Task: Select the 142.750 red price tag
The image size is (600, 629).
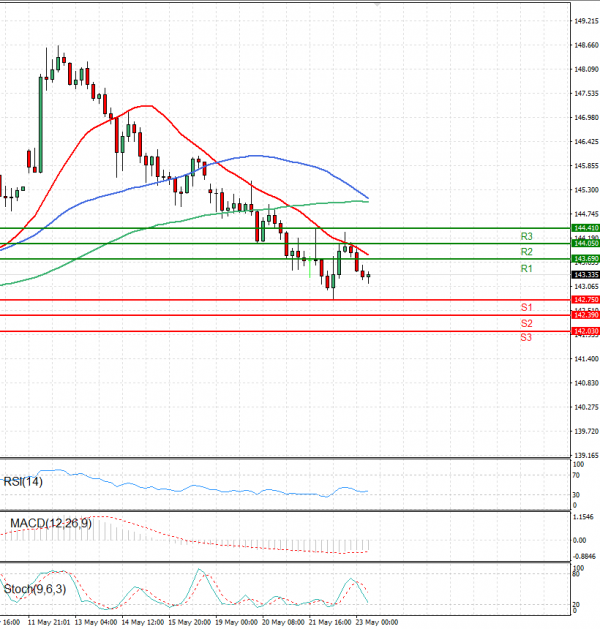Action: (585, 299)
